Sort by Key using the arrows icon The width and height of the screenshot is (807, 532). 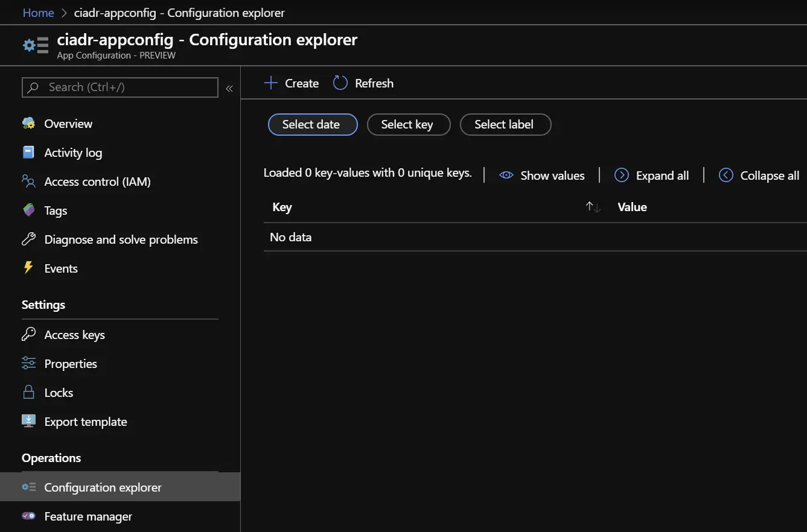click(593, 207)
